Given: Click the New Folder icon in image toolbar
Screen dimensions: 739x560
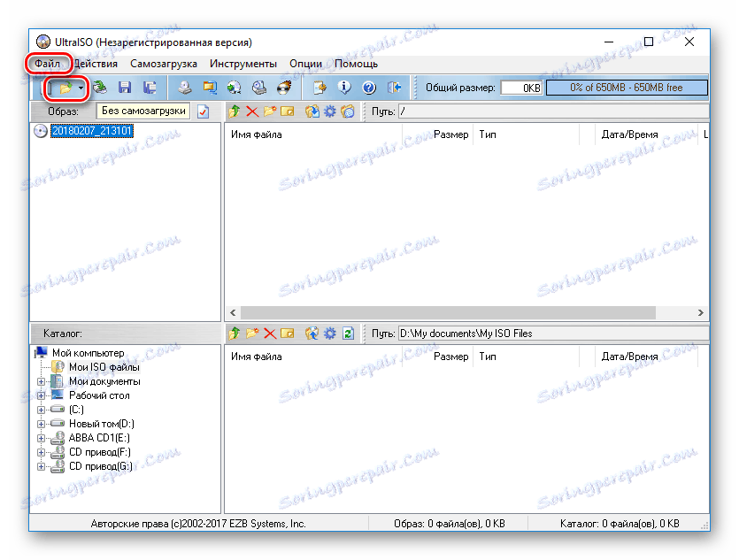Looking at the screenshot, I should (x=270, y=111).
